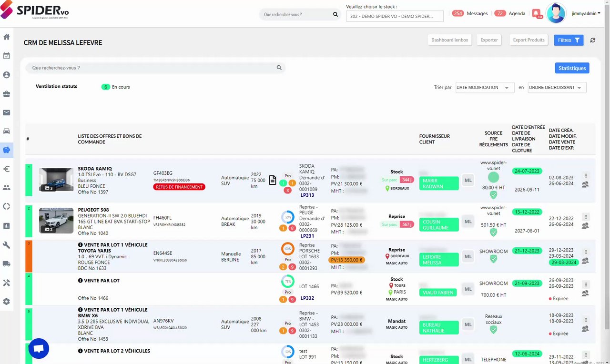Open the ORDRE DECROISSANT order dropdown
Image resolution: width=610 pixels, height=364 pixels.
[x=557, y=88]
